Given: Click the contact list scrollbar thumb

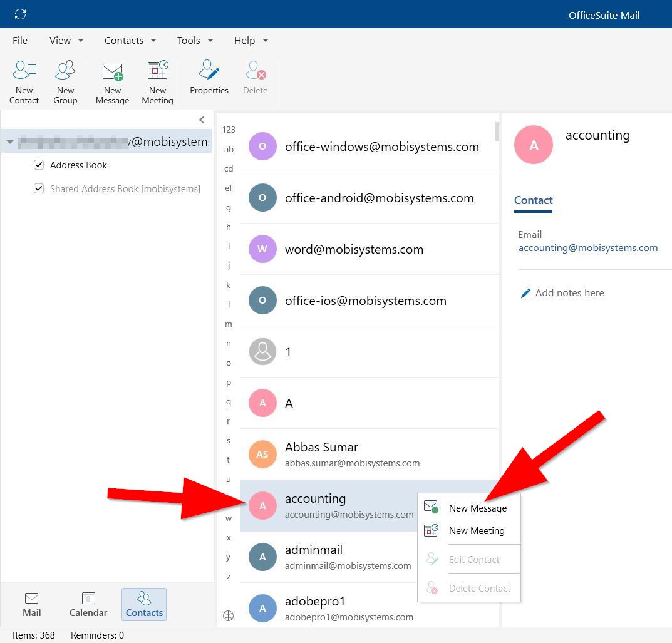Looking at the screenshot, I should [497, 131].
